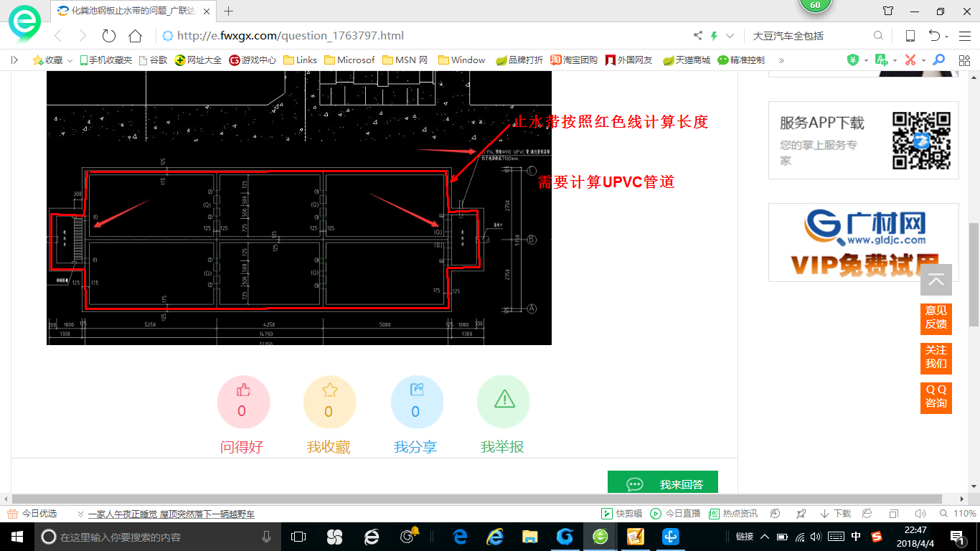Open the 快剪辑 status bar tool

[621, 514]
